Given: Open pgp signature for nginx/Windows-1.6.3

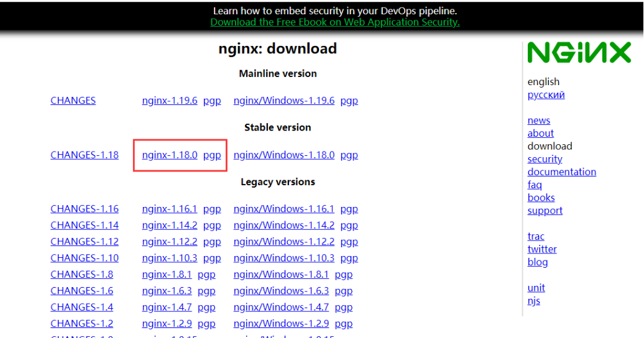Looking at the screenshot, I should pyautogui.click(x=344, y=291).
